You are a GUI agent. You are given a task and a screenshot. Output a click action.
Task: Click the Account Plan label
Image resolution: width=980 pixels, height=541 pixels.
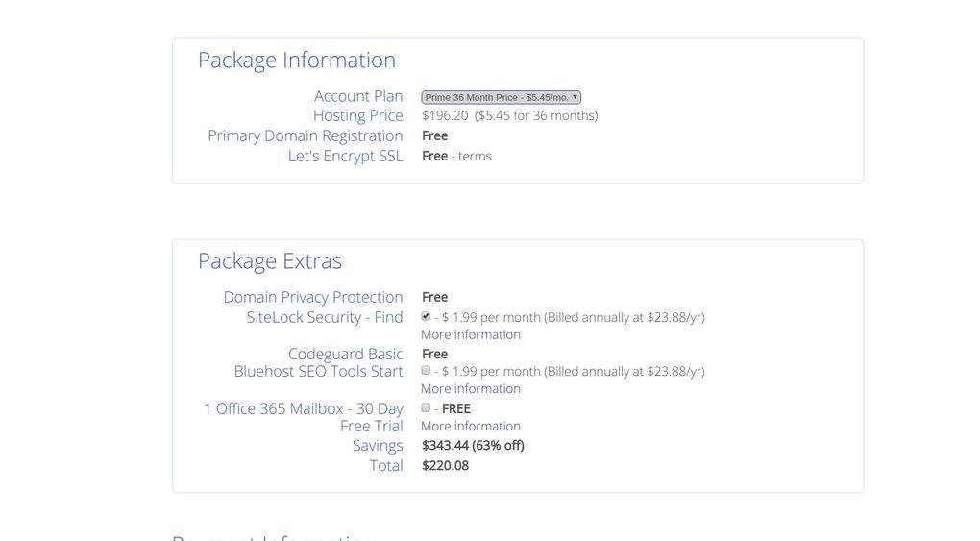[x=358, y=96]
